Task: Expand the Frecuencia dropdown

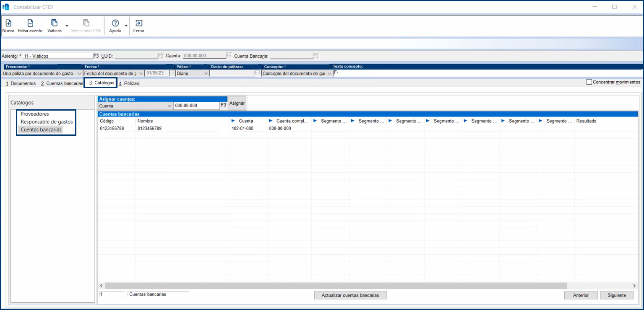Action: click(79, 73)
